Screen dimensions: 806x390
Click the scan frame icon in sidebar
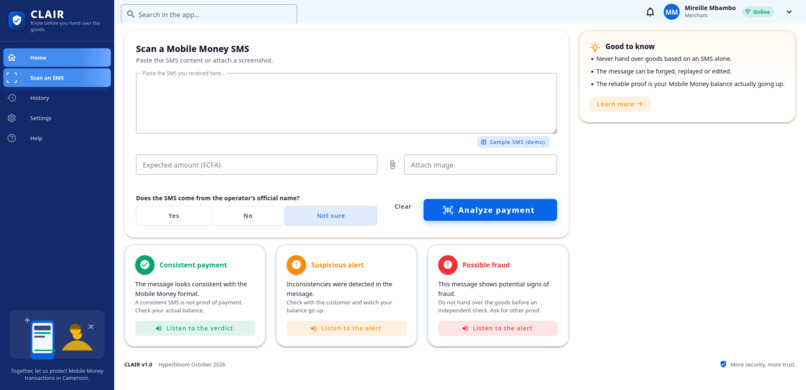12,78
